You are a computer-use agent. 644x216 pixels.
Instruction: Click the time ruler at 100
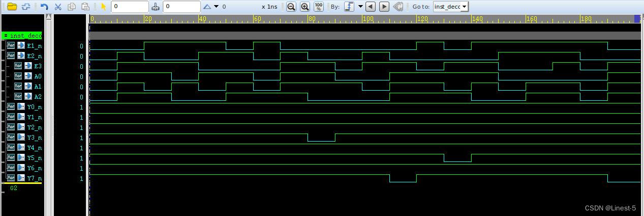(x=367, y=19)
